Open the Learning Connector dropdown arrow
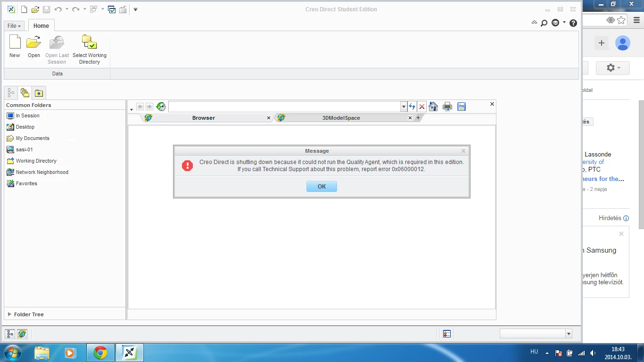The image size is (644, 362). pyautogui.click(x=564, y=23)
